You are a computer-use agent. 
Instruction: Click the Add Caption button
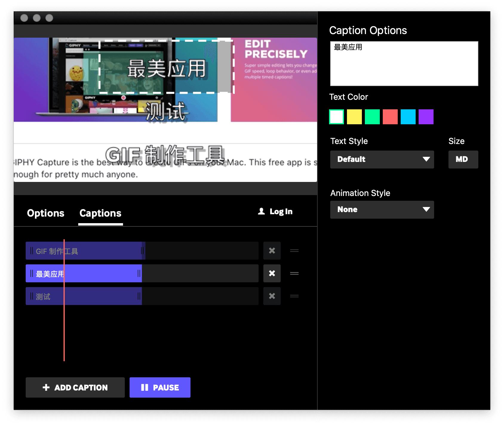75,387
